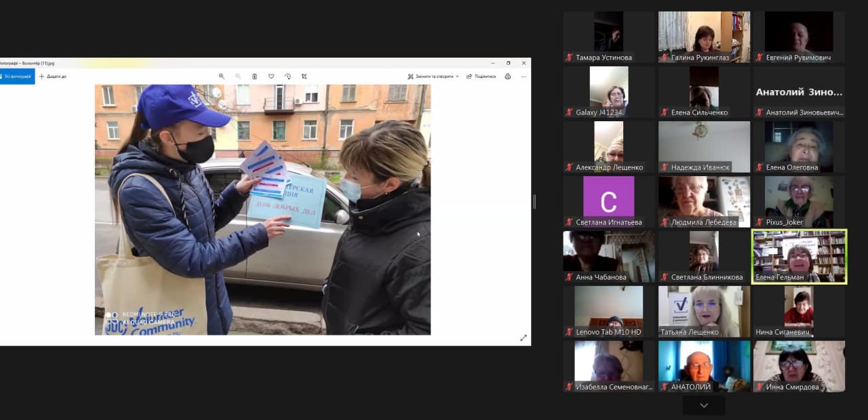Click the 'Додати до' button
This screenshot has width=868, height=420.
53,77
